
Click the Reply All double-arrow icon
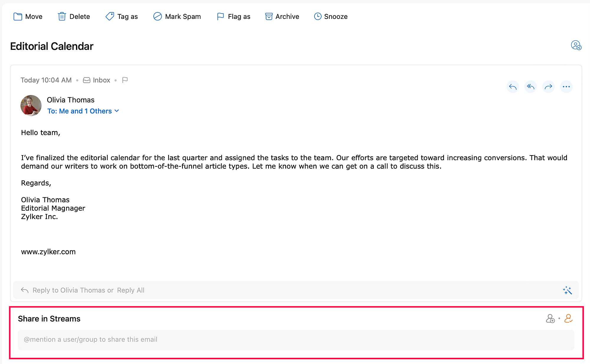[x=530, y=87]
